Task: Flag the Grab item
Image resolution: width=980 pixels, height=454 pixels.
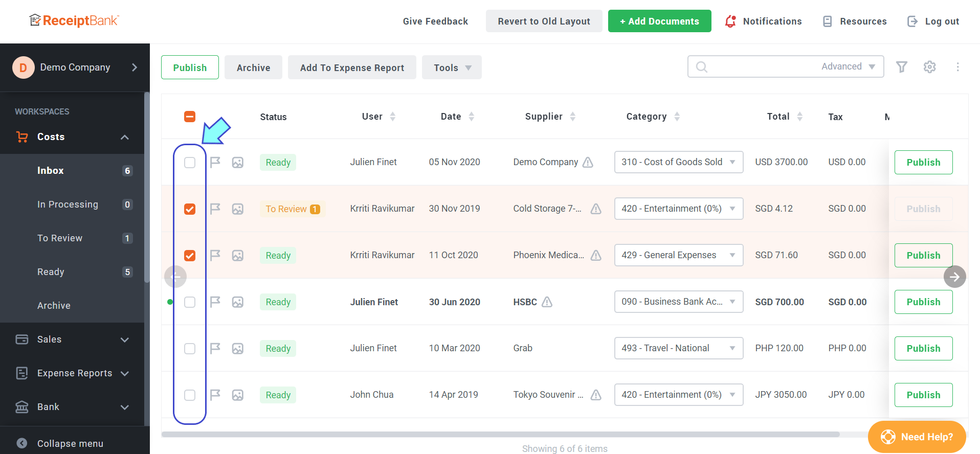Action: click(x=215, y=348)
